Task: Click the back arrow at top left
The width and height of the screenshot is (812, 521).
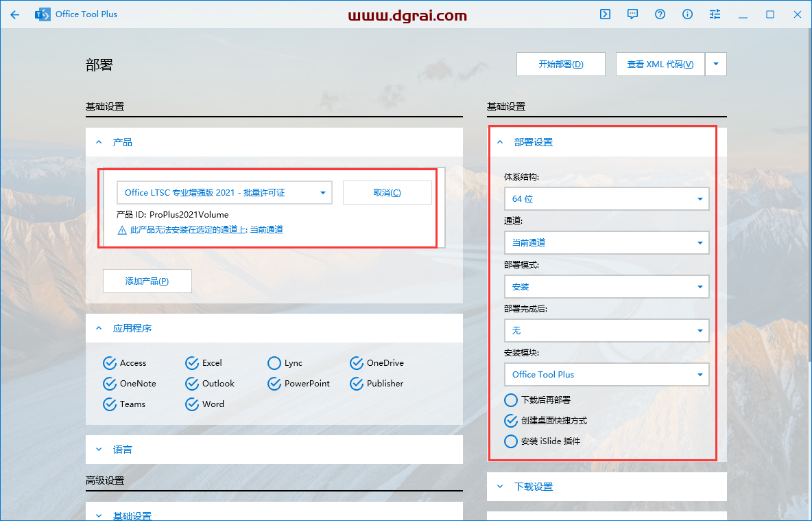Action: (14, 14)
